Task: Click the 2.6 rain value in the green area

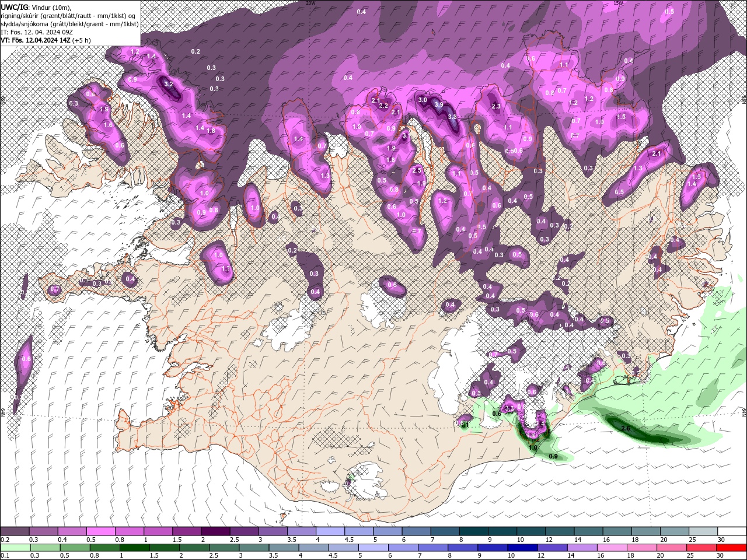Action: (x=626, y=428)
